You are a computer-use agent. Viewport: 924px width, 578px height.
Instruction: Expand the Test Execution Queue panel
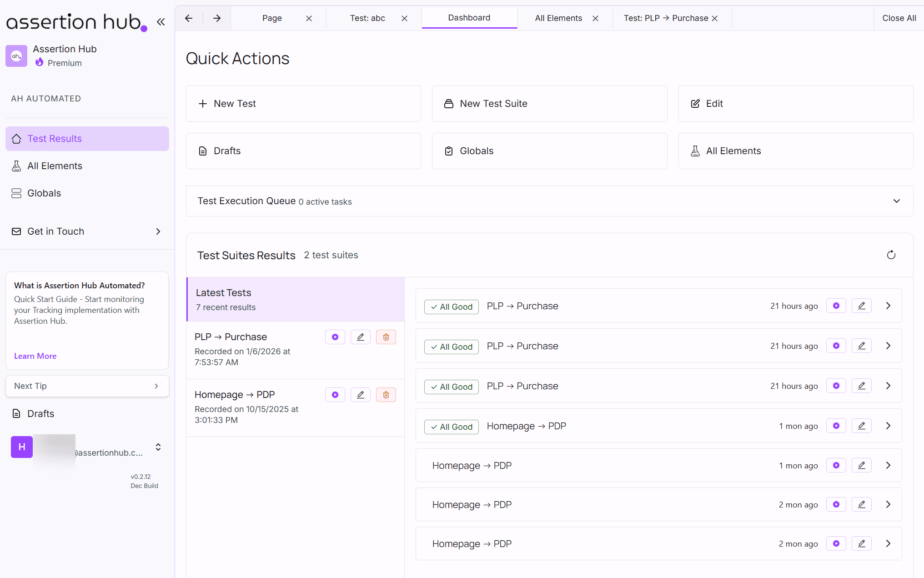tap(896, 201)
